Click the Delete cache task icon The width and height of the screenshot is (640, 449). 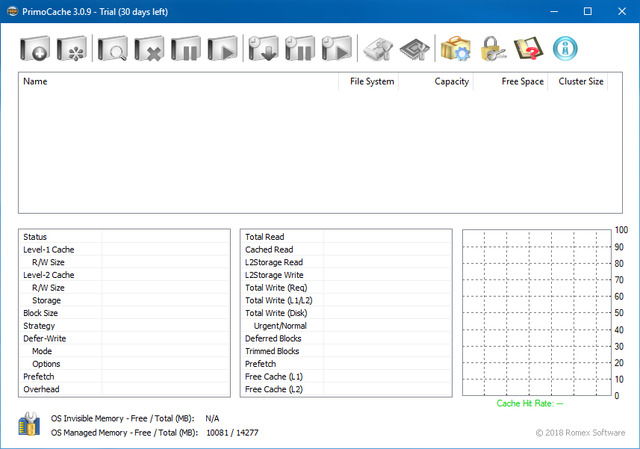[x=149, y=48]
